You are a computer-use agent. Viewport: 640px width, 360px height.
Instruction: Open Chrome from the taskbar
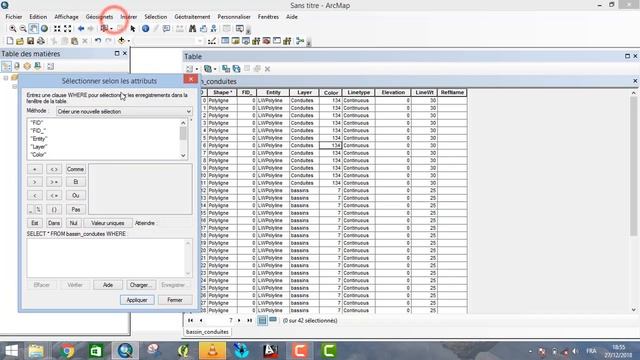pos(68,351)
